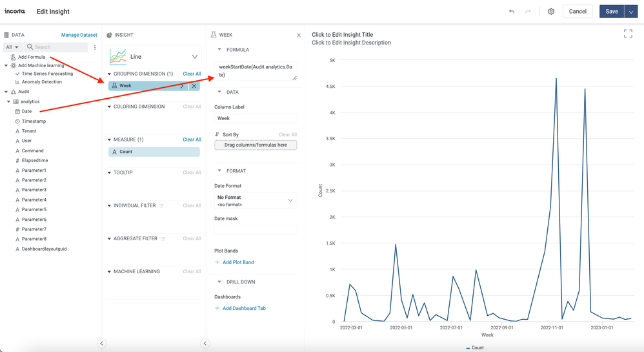Expand insight to fullscreen view
The height and width of the screenshot is (352, 644).
(628, 34)
